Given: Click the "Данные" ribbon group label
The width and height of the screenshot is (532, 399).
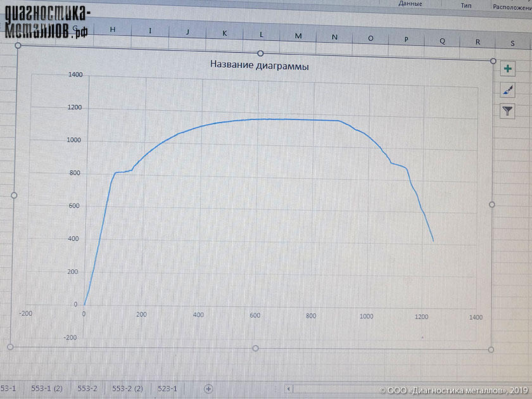Looking at the screenshot, I should click(410, 4).
